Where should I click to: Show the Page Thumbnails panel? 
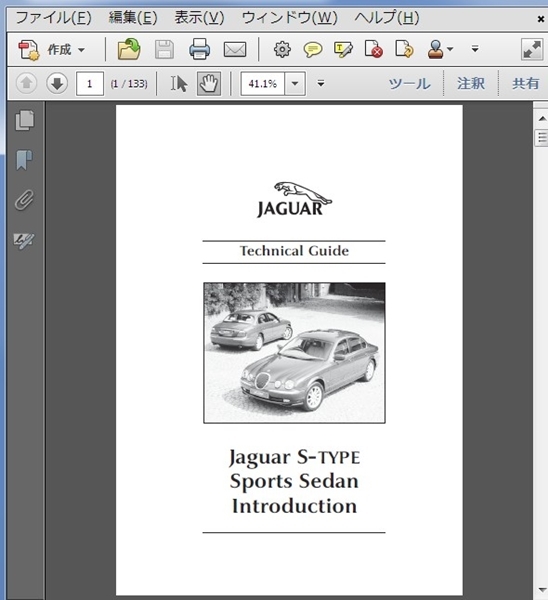coord(24,120)
